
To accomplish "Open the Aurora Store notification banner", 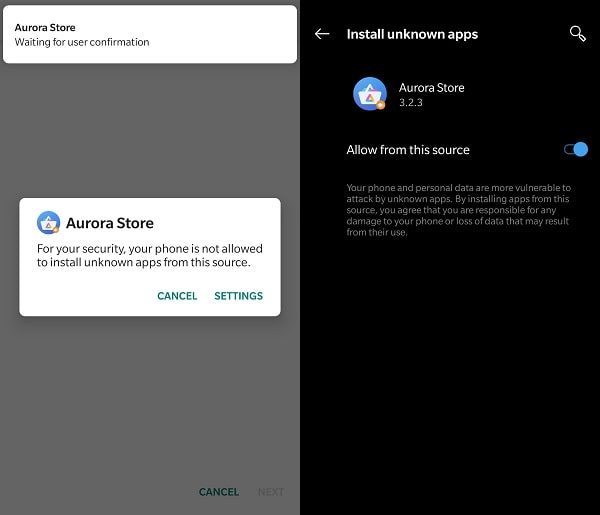I will 150,34.
